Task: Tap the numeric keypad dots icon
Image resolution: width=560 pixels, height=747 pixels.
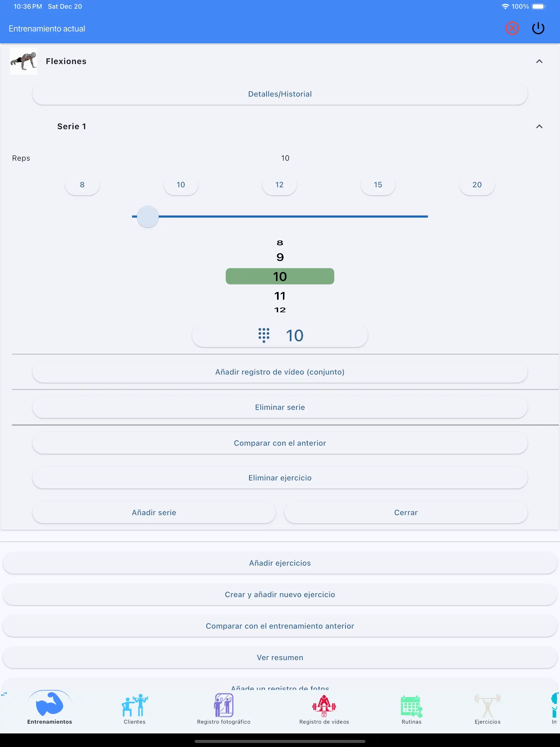Action: point(264,335)
